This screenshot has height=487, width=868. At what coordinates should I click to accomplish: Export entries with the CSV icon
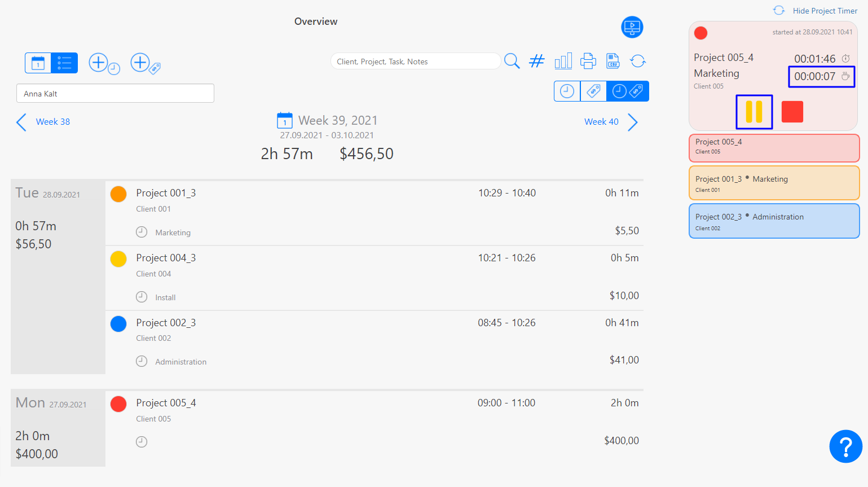click(613, 61)
